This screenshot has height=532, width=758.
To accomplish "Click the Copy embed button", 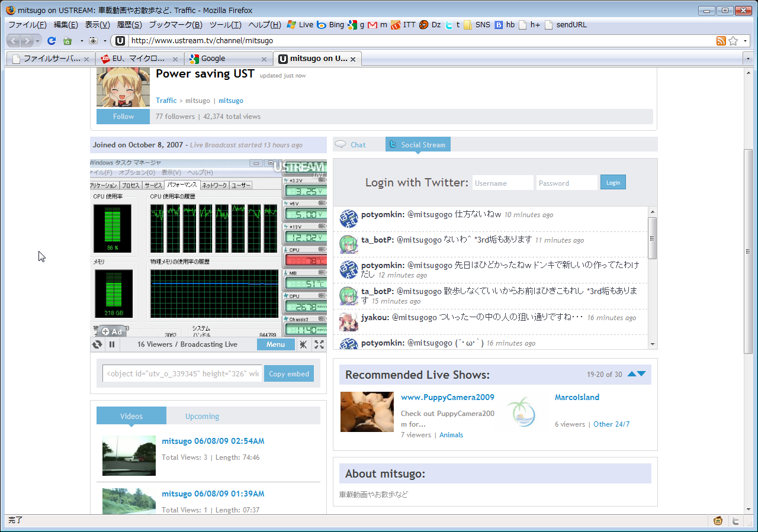I will tap(289, 373).
